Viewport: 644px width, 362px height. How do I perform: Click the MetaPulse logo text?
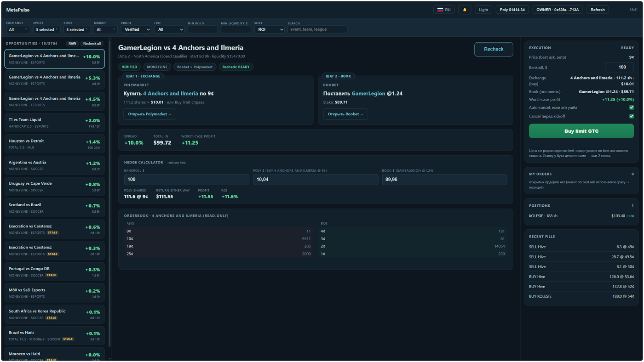(x=18, y=10)
